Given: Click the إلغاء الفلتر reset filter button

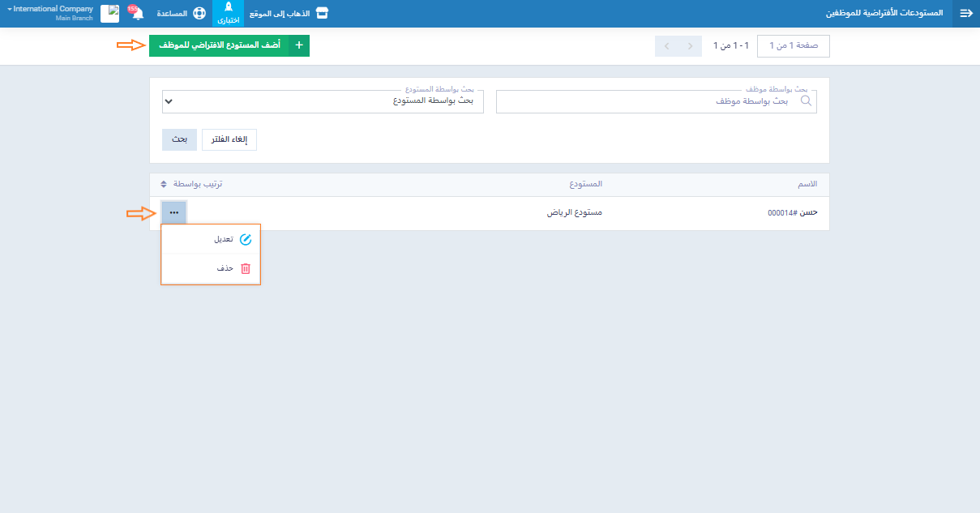Looking at the screenshot, I should [229, 139].
